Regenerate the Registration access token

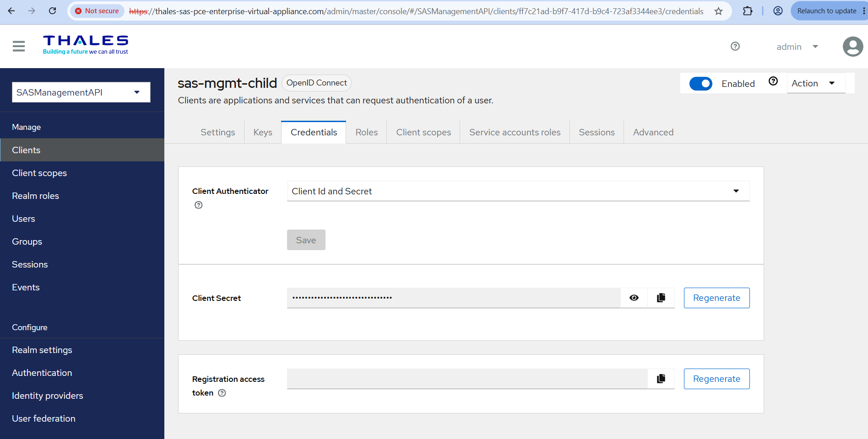pyautogui.click(x=717, y=379)
